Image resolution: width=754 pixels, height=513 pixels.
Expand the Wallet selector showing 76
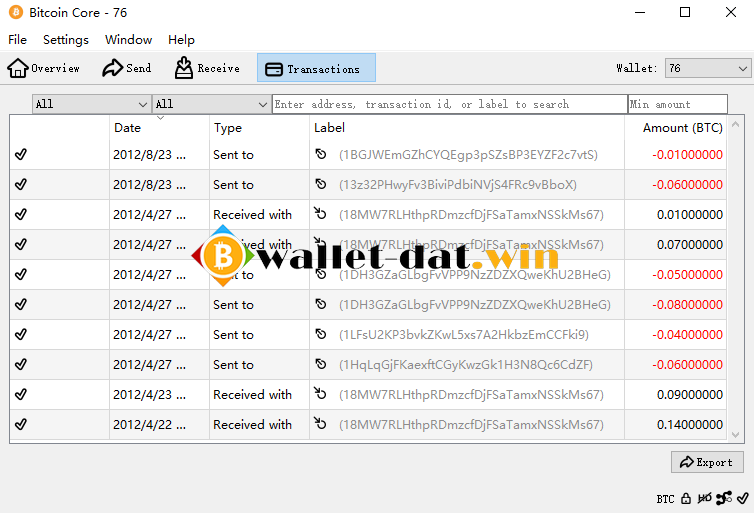[707, 68]
